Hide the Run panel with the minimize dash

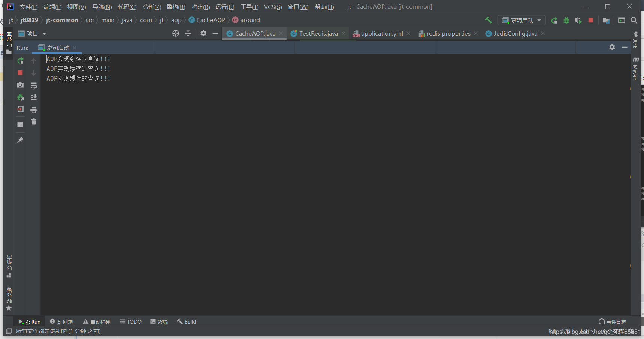pyautogui.click(x=625, y=47)
